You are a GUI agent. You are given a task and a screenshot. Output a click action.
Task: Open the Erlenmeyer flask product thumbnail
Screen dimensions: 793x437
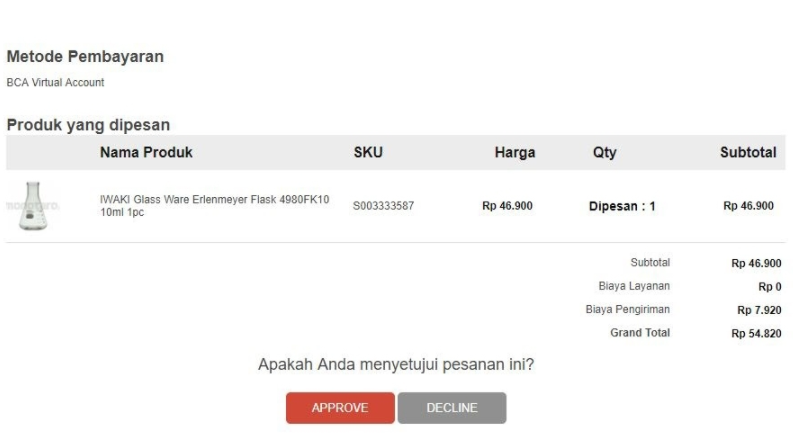[x=33, y=206]
